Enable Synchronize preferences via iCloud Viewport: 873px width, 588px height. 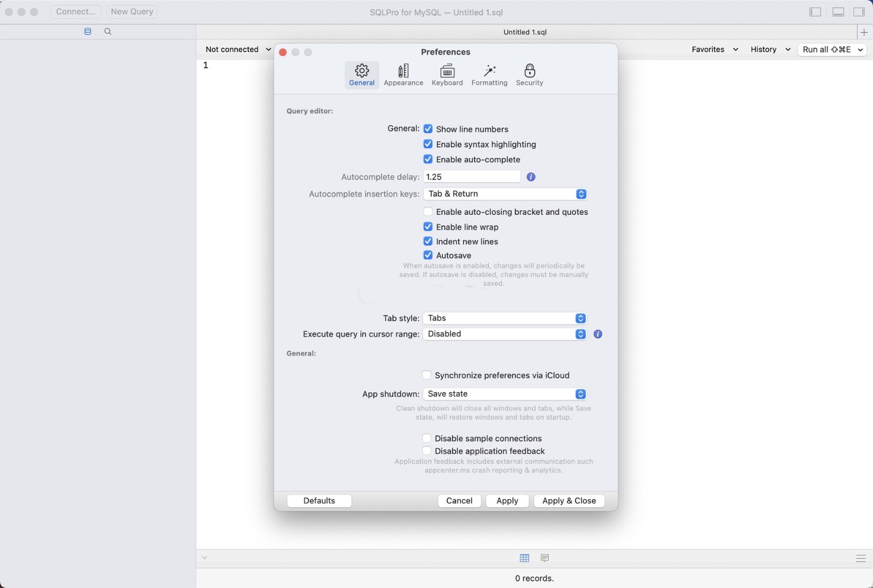pyautogui.click(x=427, y=375)
